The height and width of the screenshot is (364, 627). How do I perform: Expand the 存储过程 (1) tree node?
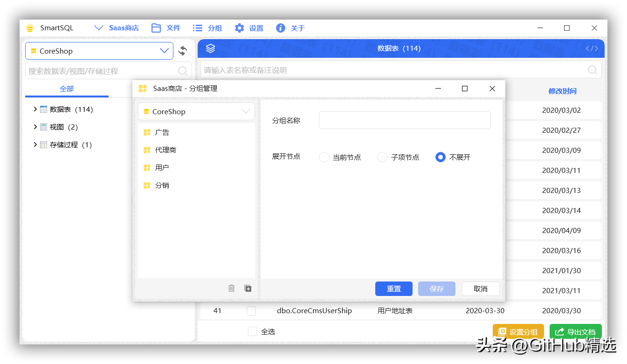click(x=35, y=144)
